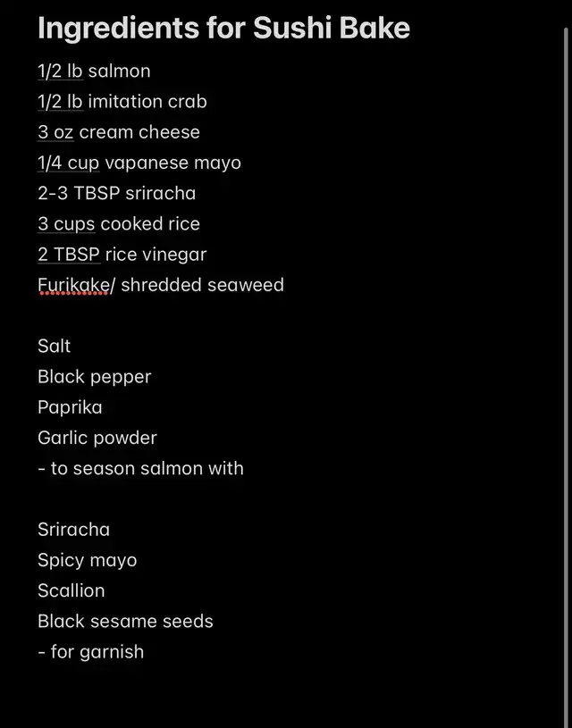
Task: Click the "shredded seaweed" text
Action: coord(202,285)
